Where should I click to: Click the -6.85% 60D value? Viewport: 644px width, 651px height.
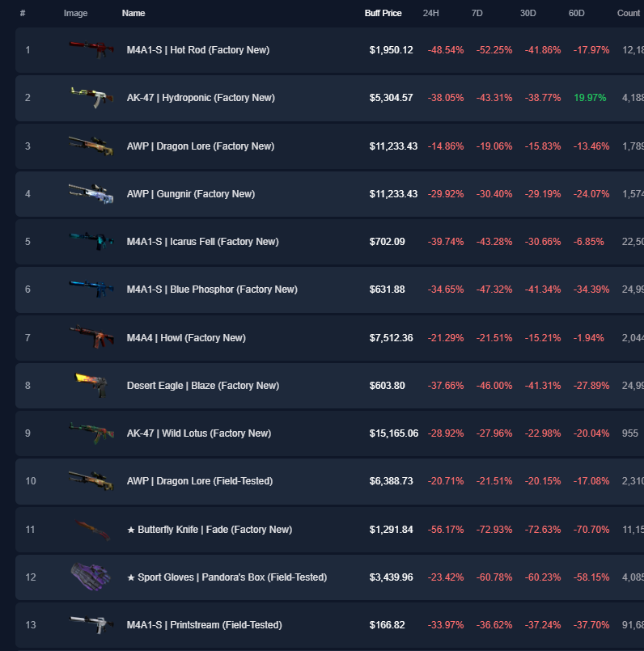click(589, 242)
